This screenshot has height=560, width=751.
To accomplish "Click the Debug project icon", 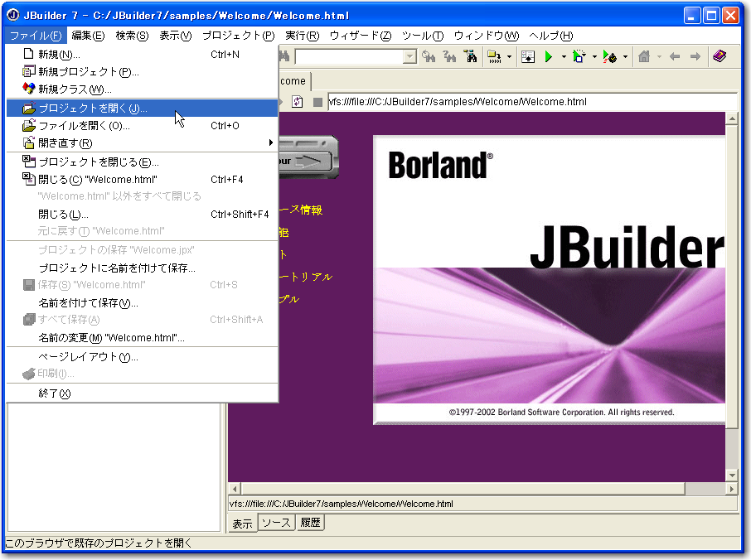I will pos(579,57).
